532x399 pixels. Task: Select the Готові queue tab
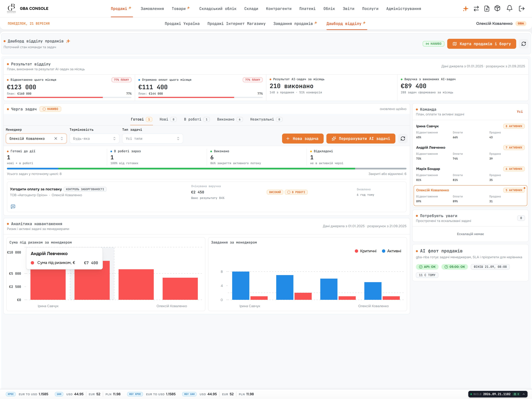point(141,119)
